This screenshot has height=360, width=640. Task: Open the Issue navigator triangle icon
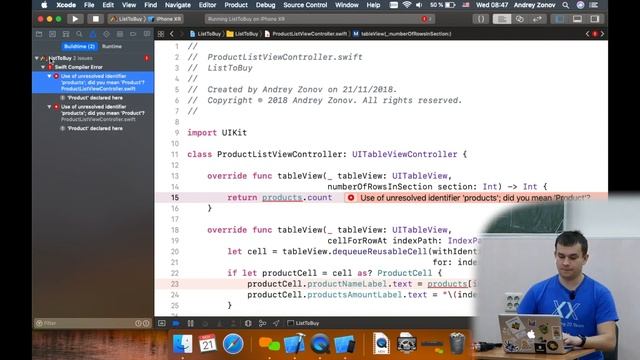93,34
